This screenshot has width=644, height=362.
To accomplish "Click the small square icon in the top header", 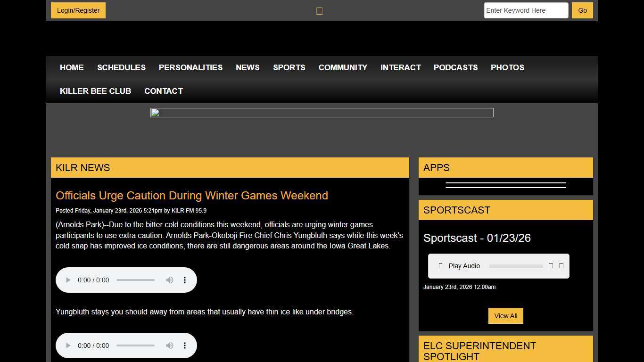I will 319,11.
